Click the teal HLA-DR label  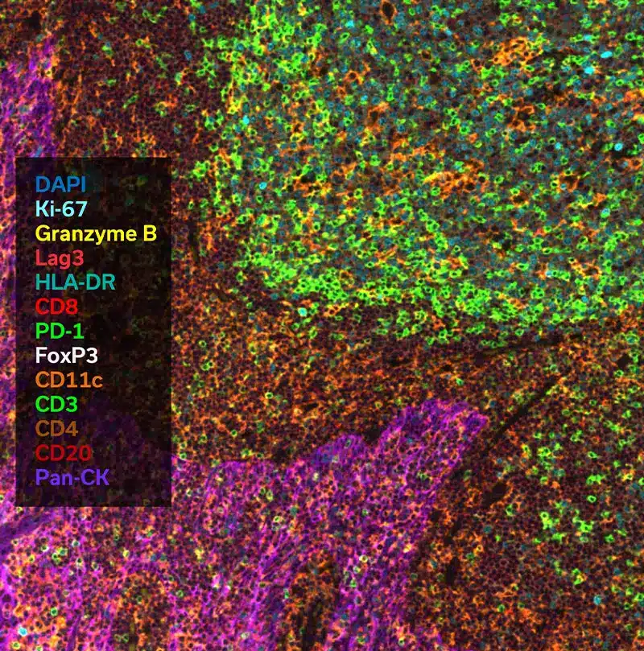pyautogui.click(x=75, y=282)
